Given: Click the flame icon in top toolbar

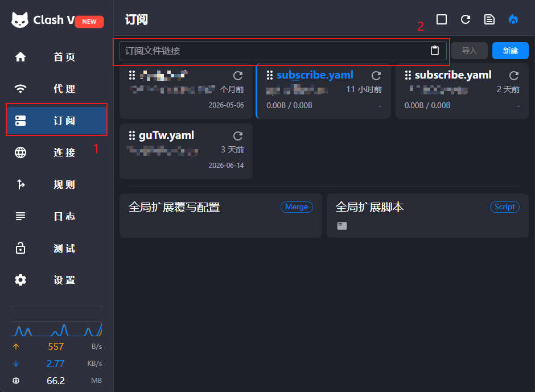Looking at the screenshot, I should click(x=513, y=19).
